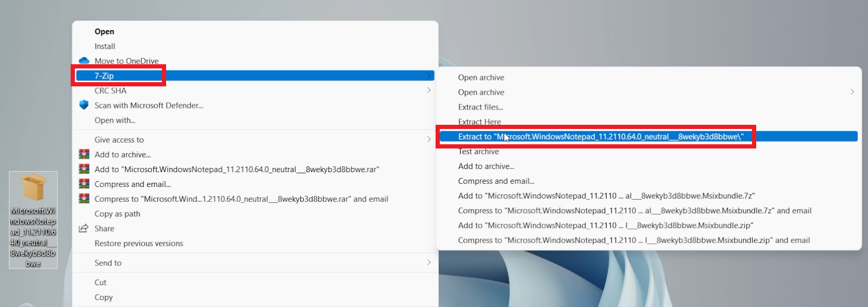Choose Copy in the context menu
868x307 pixels.
tap(103, 297)
